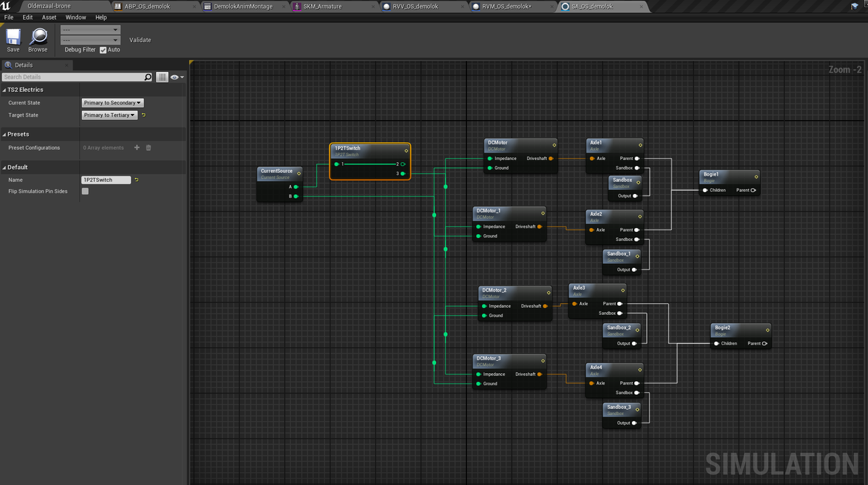
Task: Click the Children pin on Bogie1
Action: tap(705, 190)
